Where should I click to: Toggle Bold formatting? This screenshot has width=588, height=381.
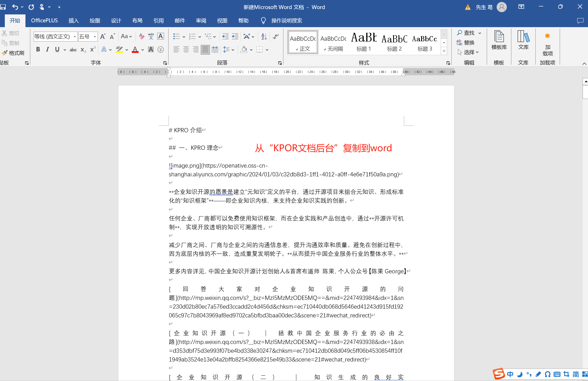click(38, 50)
